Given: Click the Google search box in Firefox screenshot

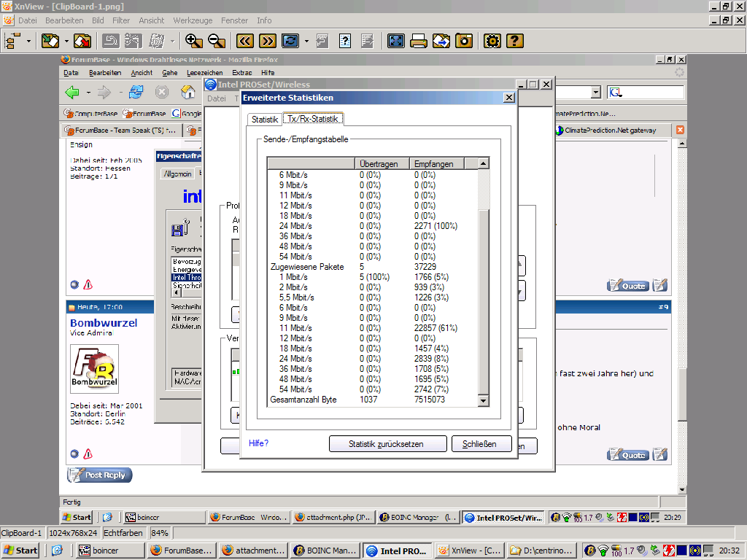Looking at the screenshot, I should pyautogui.click(x=646, y=92).
